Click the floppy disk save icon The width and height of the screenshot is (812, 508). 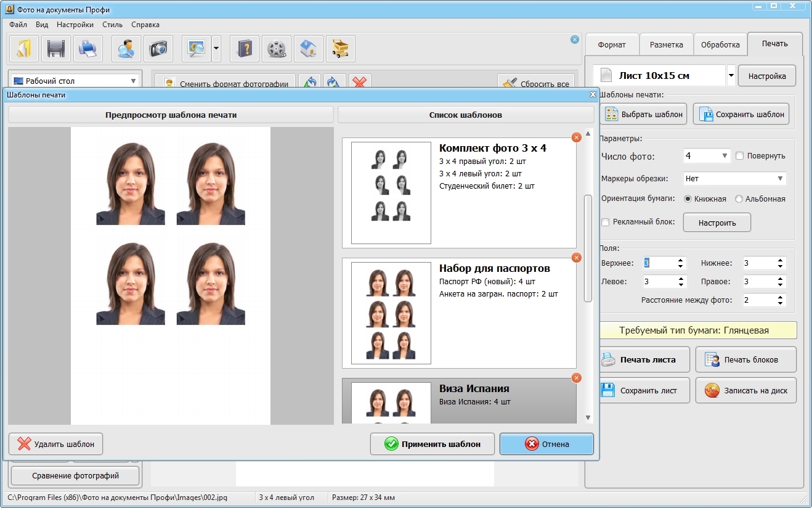point(56,49)
